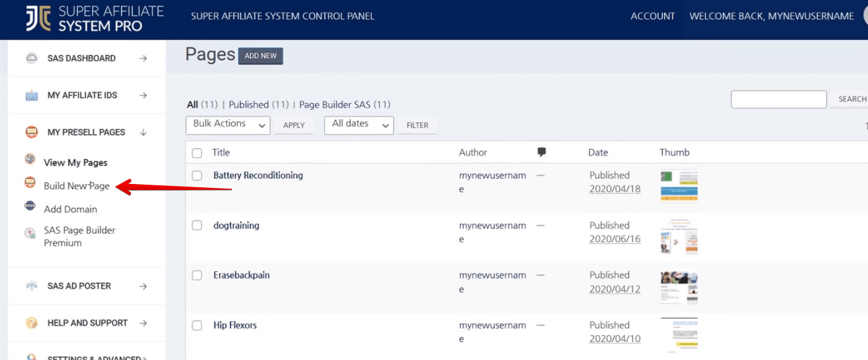Filter by Published (11) pages

pos(259,105)
